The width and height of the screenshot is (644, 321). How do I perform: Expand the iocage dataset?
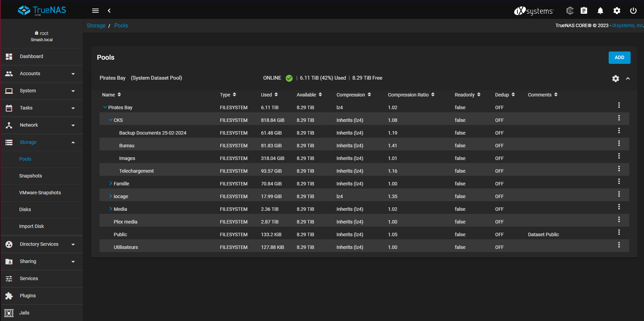(x=111, y=196)
